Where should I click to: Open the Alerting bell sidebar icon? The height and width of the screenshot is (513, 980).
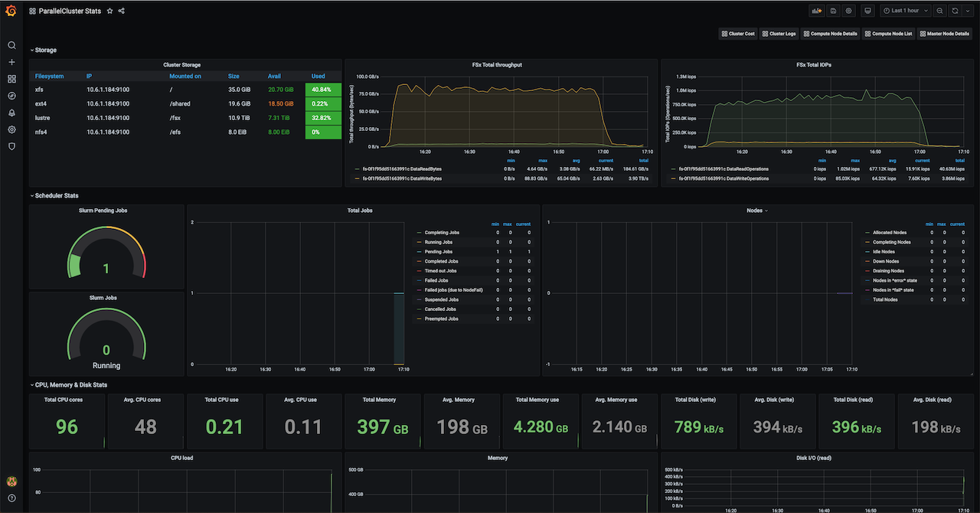11,113
